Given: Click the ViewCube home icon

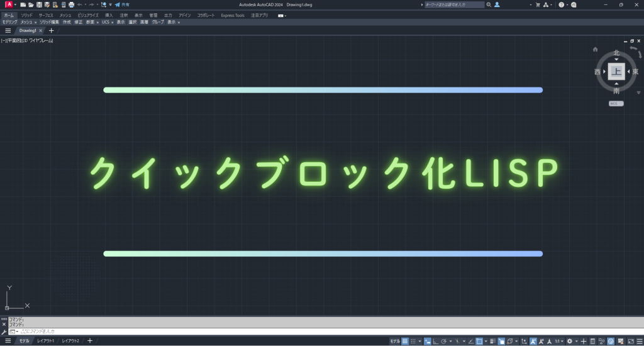Looking at the screenshot, I should pos(595,48).
